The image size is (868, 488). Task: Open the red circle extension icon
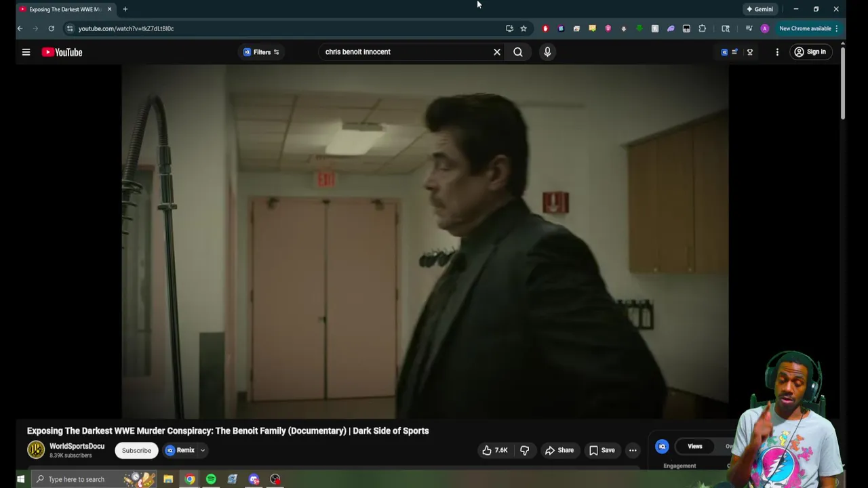tap(545, 28)
